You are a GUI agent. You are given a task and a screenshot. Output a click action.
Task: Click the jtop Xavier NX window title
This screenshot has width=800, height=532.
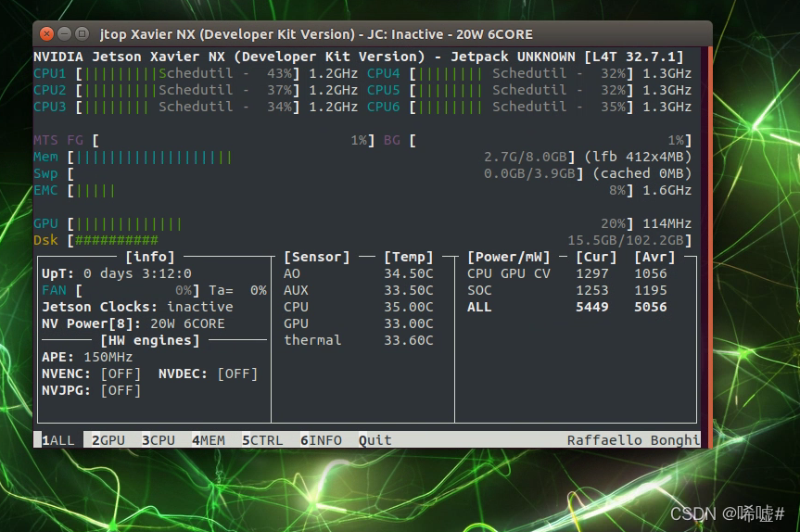[x=316, y=34]
